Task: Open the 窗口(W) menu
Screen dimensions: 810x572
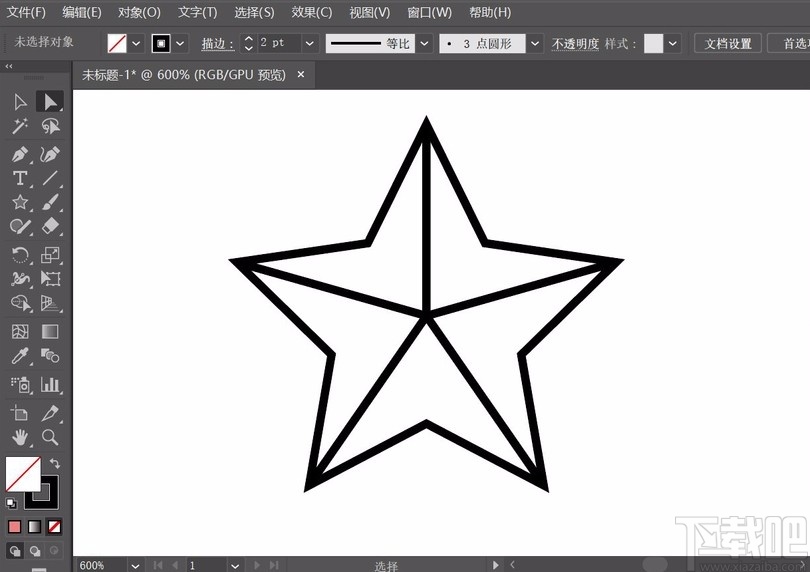Action: 429,12
